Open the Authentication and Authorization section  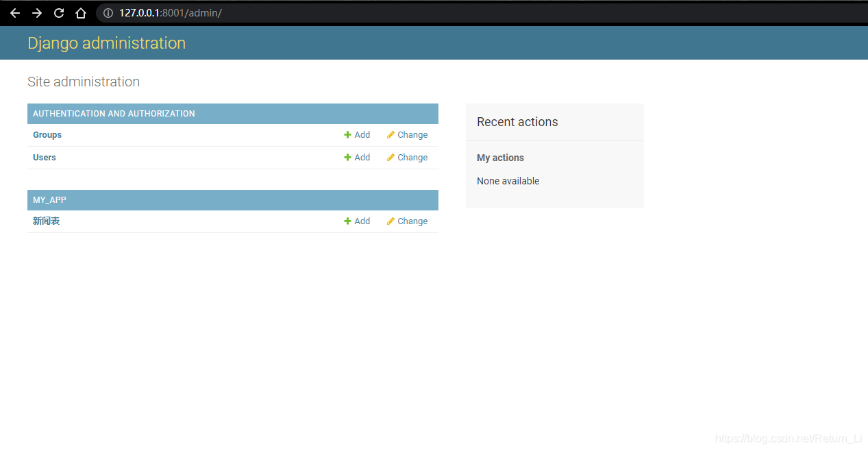pyautogui.click(x=114, y=114)
